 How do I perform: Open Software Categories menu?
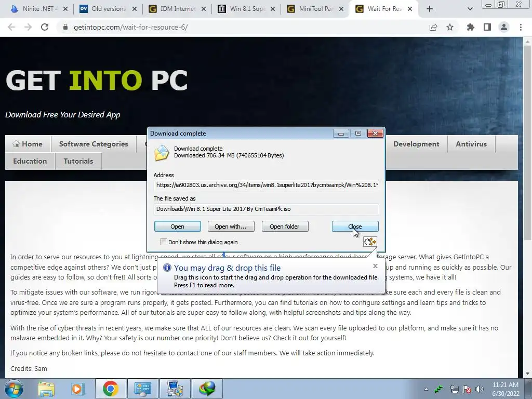(94, 144)
